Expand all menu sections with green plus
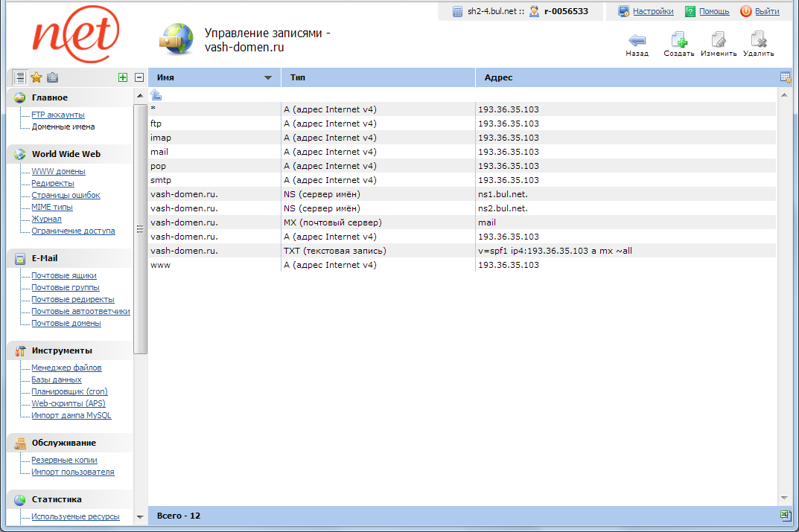The image size is (799, 532). [x=123, y=77]
